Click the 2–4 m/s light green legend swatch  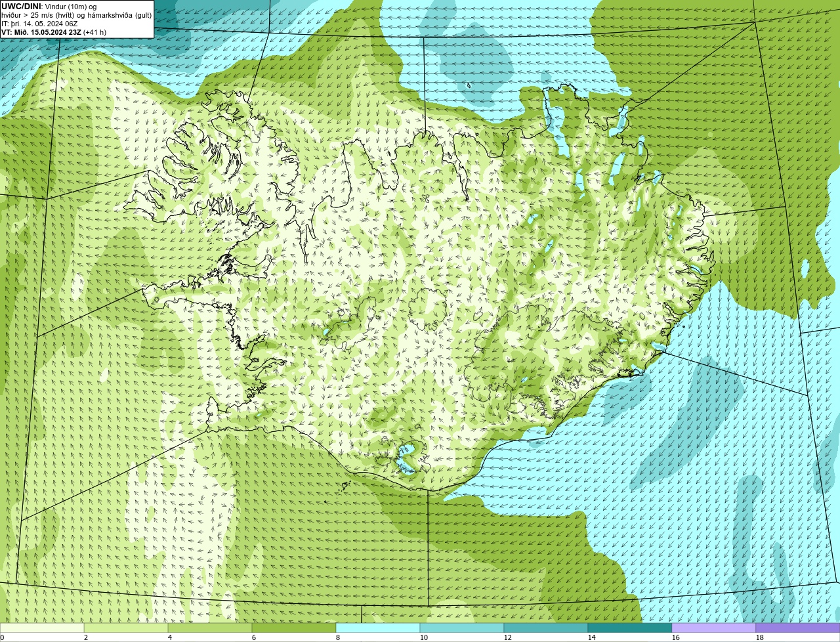coord(126,628)
